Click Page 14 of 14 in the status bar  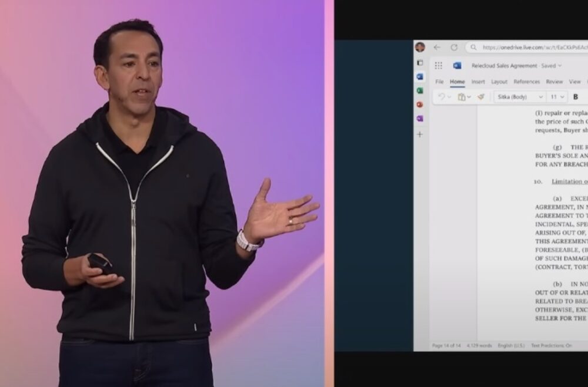point(446,345)
